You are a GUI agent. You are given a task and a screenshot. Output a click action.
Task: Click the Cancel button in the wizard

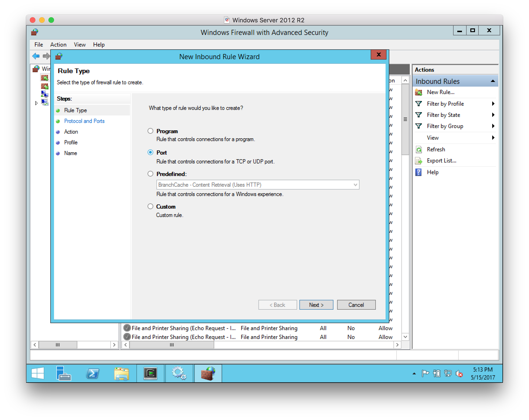click(356, 305)
